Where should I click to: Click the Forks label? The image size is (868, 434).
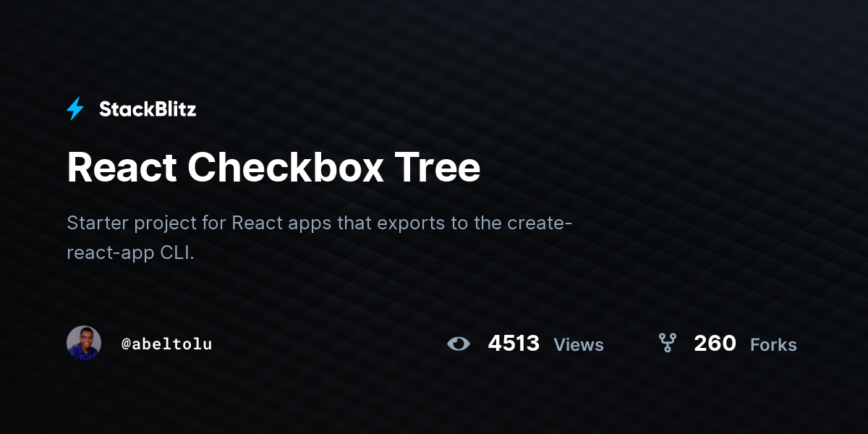(773, 345)
